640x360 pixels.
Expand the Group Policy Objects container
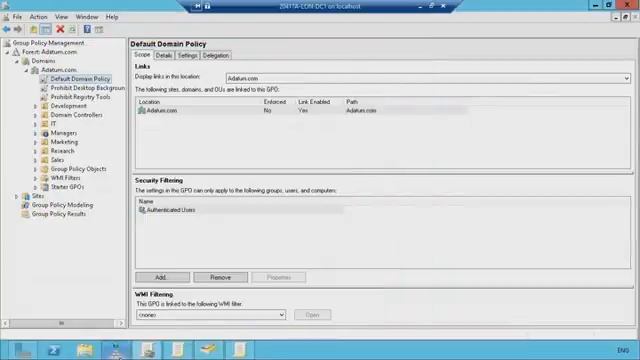(36, 169)
